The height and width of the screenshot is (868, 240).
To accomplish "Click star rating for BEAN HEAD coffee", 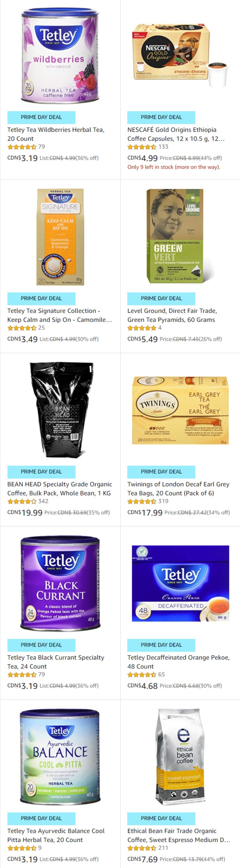I will [x=22, y=501].
